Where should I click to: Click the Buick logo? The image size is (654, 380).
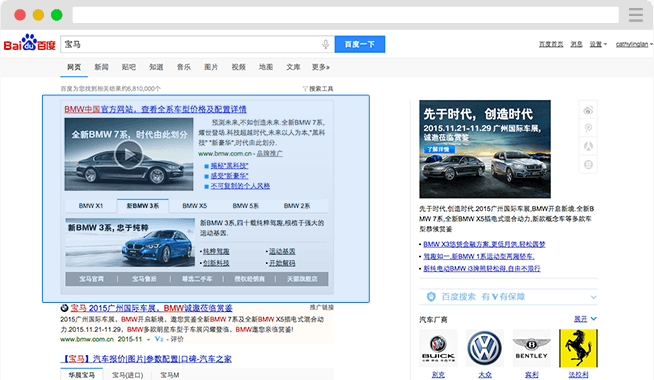click(438, 348)
